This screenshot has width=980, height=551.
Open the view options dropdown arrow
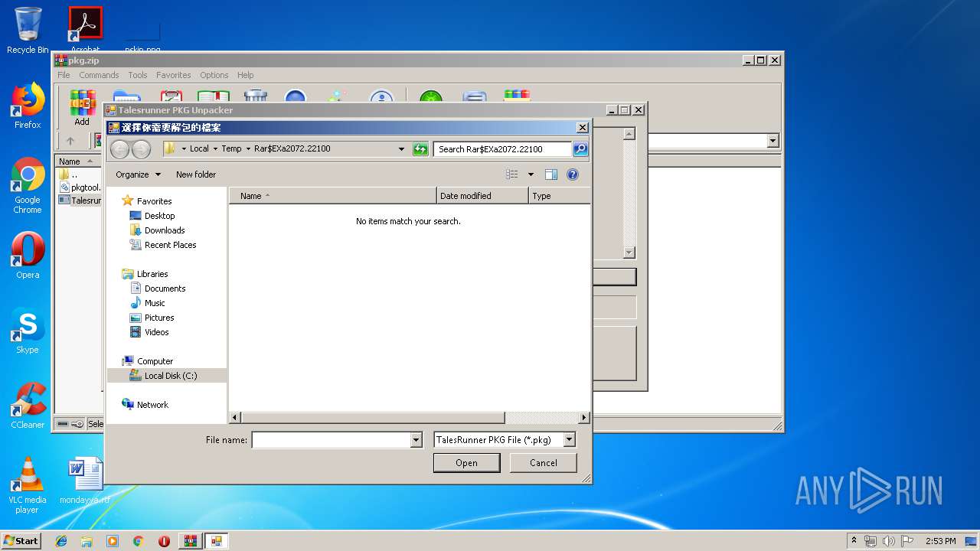click(x=531, y=174)
